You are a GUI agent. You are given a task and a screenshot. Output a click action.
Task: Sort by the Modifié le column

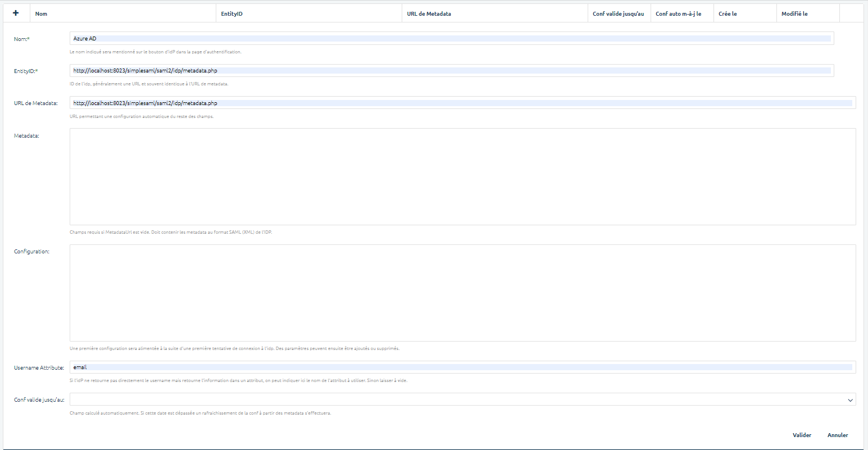tap(794, 13)
